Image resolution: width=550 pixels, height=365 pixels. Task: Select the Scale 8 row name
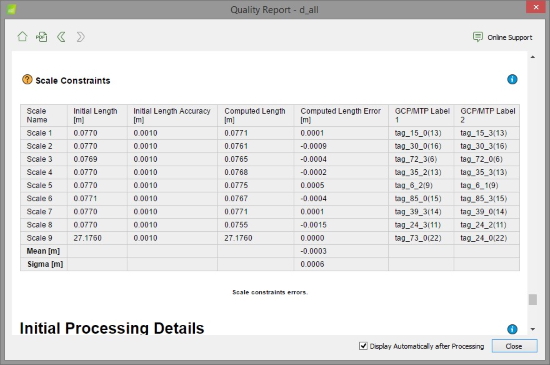(x=39, y=225)
